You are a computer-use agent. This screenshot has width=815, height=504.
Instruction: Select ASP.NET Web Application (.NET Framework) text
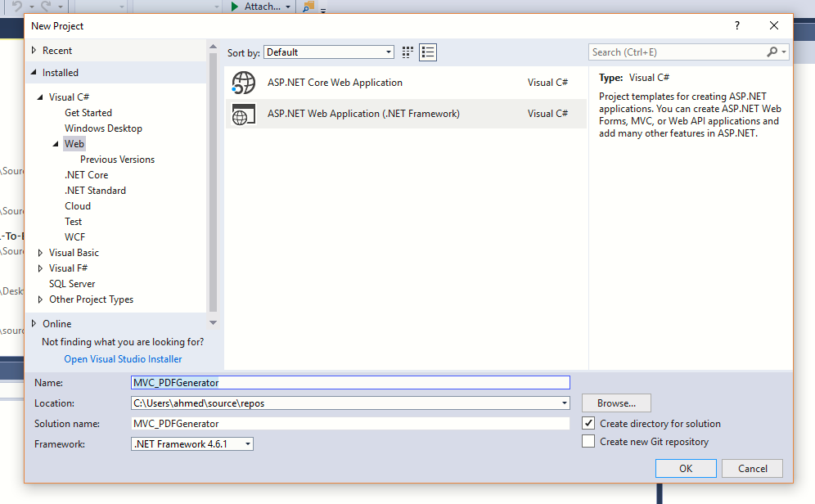(363, 114)
